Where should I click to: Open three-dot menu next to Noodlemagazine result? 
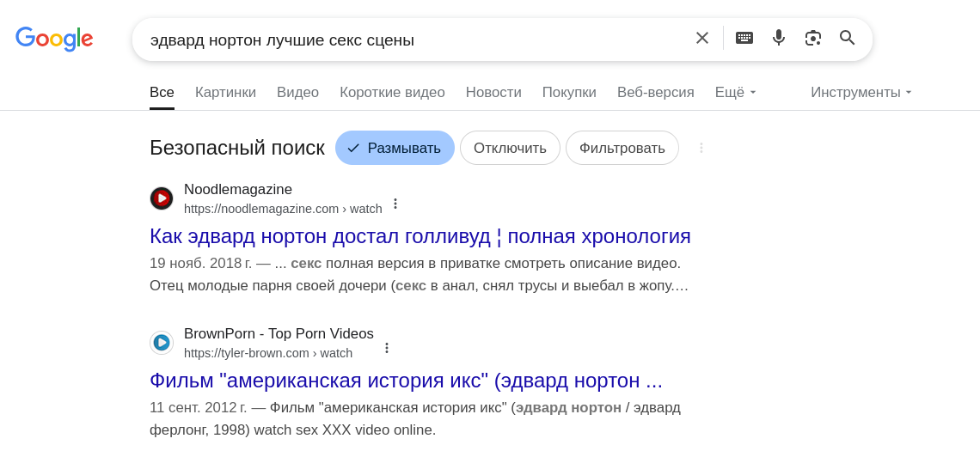tap(395, 204)
